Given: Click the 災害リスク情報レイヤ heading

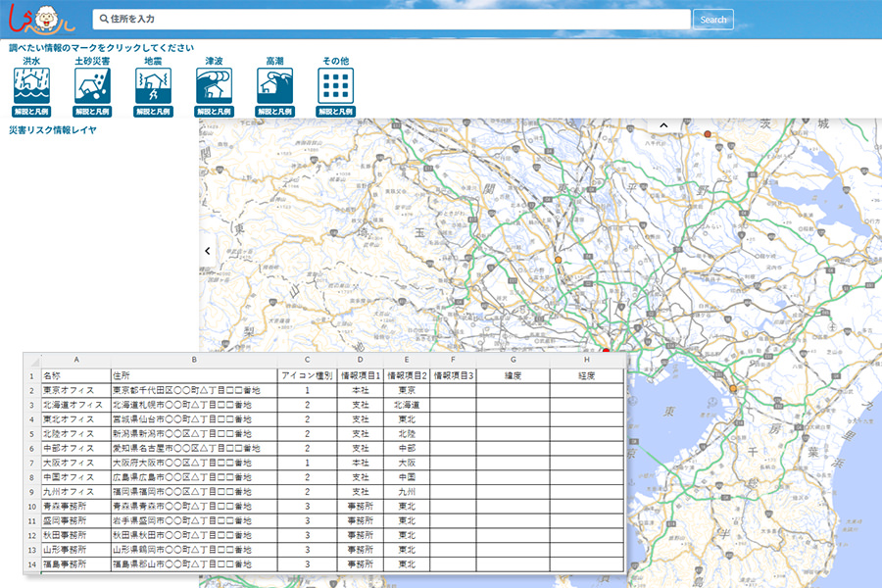Looking at the screenshot, I should click(x=53, y=129).
